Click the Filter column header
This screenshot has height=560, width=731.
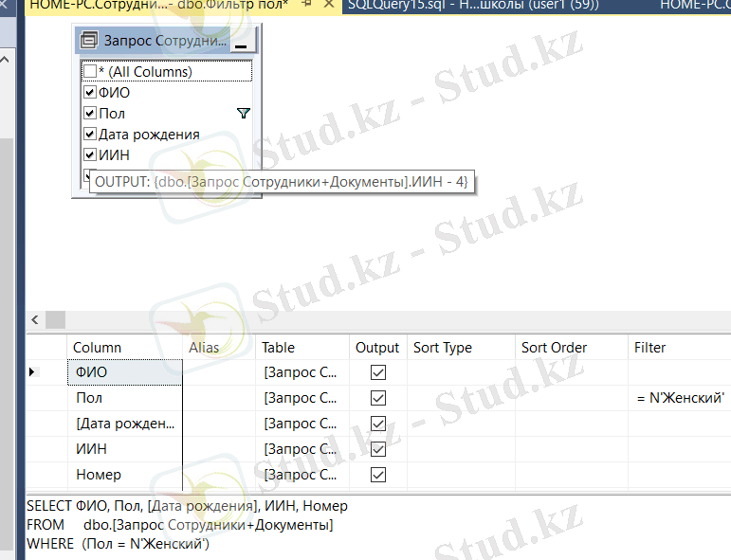pos(680,348)
